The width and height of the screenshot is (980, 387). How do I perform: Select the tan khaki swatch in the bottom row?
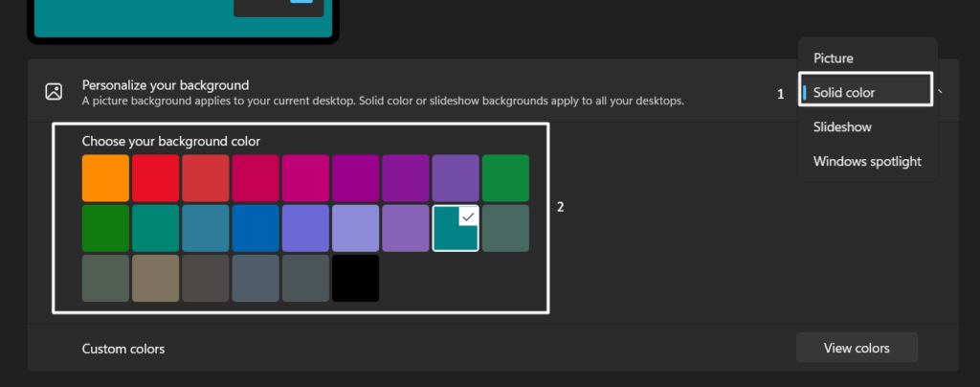(155, 278)
